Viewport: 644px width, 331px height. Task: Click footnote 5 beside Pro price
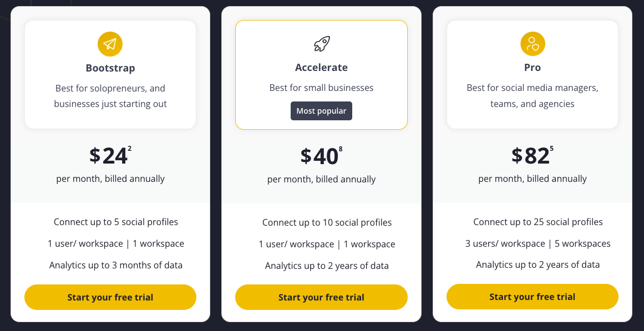tap(551, 149)
